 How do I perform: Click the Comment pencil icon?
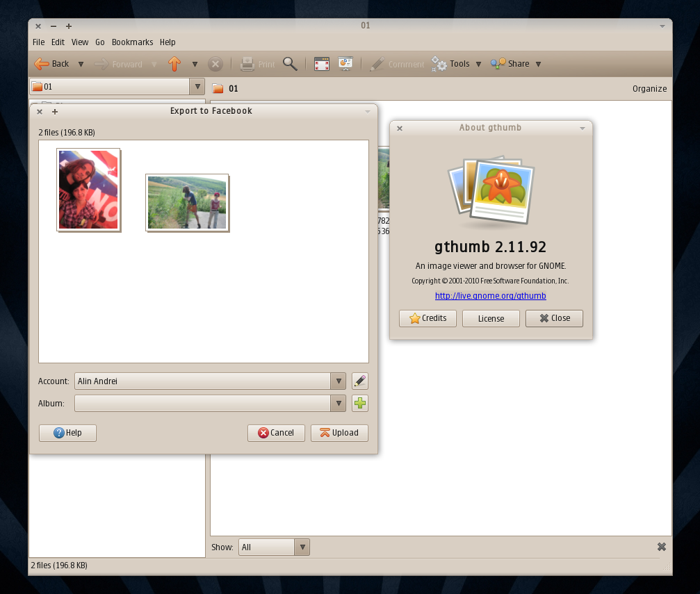click(x=377, y=65)
